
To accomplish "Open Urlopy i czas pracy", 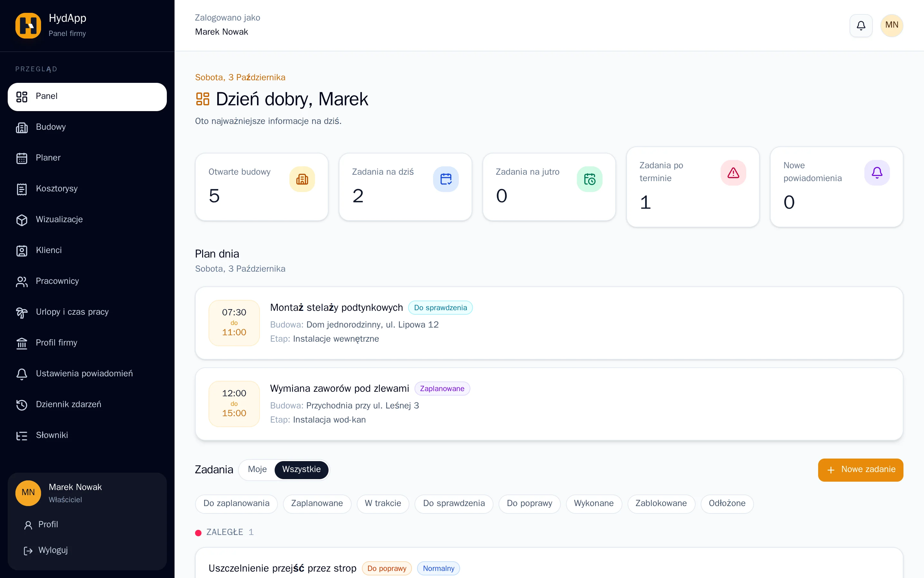I will 87,312.
